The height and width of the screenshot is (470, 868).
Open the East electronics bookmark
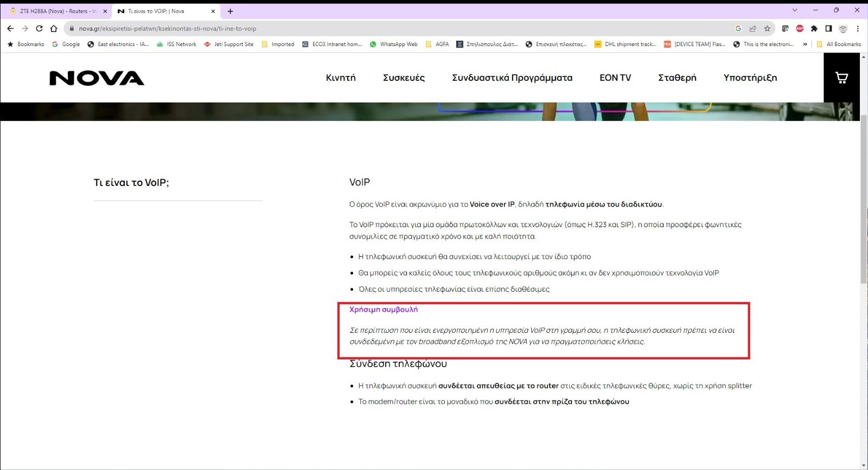(118, 44)
